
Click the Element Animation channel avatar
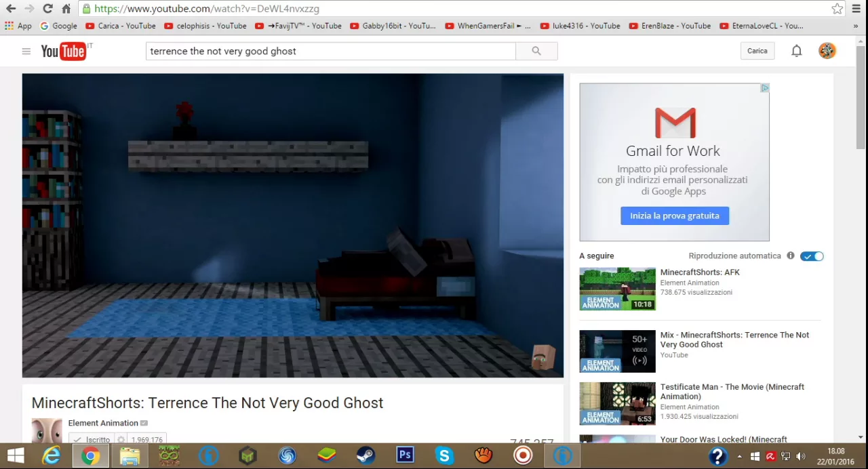(x=47, y=430)
